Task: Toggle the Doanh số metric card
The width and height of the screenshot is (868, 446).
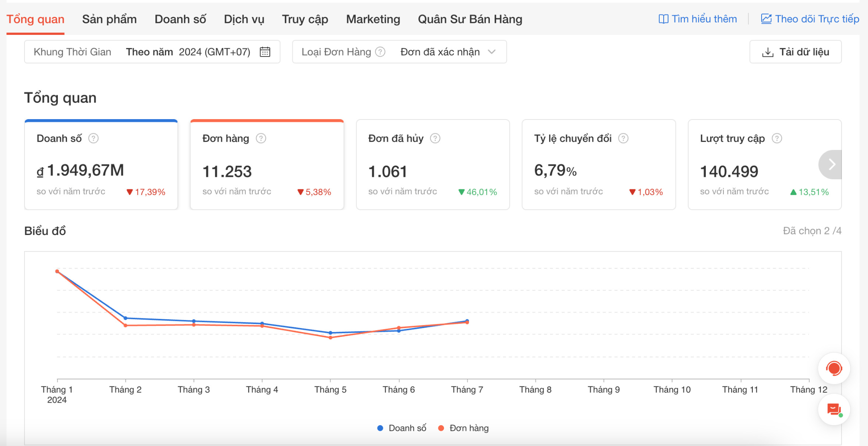Action: click(101, 164)
